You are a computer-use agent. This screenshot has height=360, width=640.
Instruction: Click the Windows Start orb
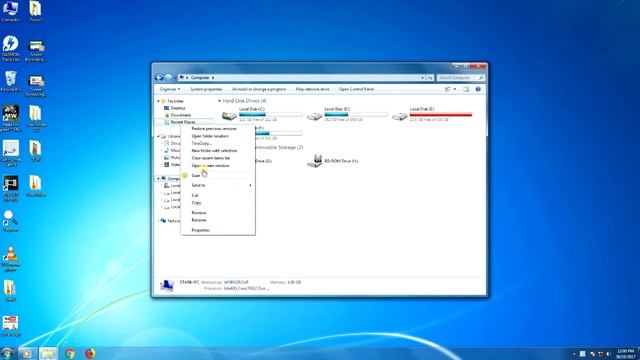pyautogui.click(x=7, y=353)
